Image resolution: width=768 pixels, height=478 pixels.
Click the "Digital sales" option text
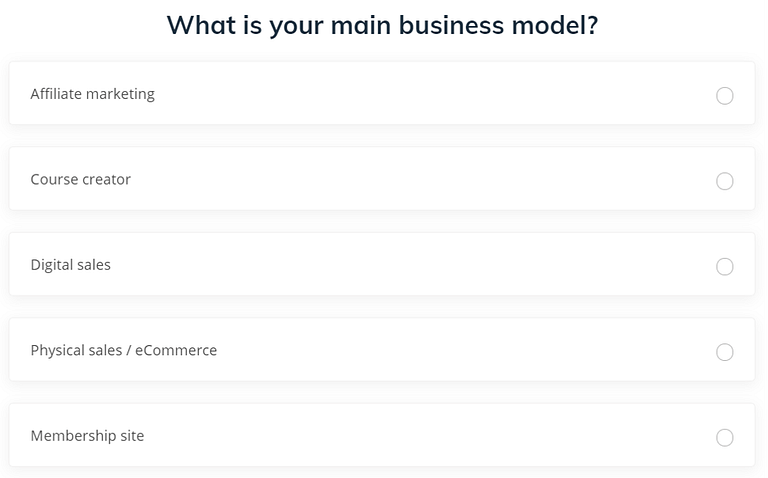click(70, 265)
